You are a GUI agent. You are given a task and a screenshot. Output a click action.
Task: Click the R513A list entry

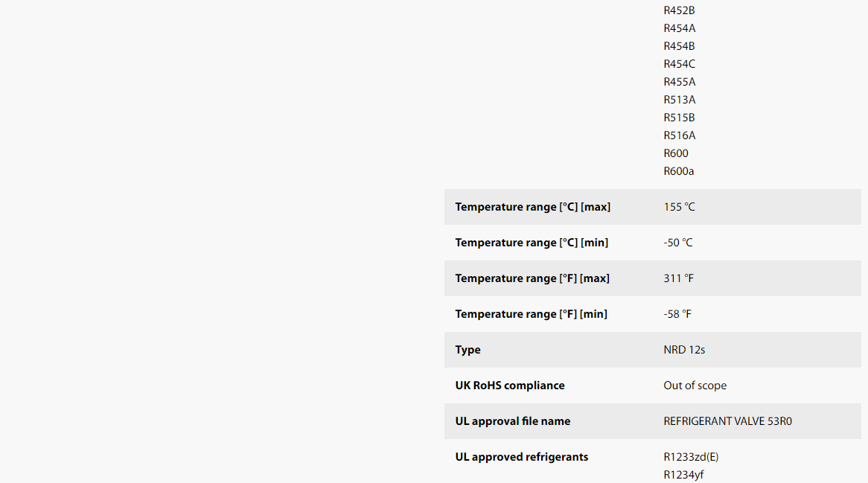click(679, 100)
